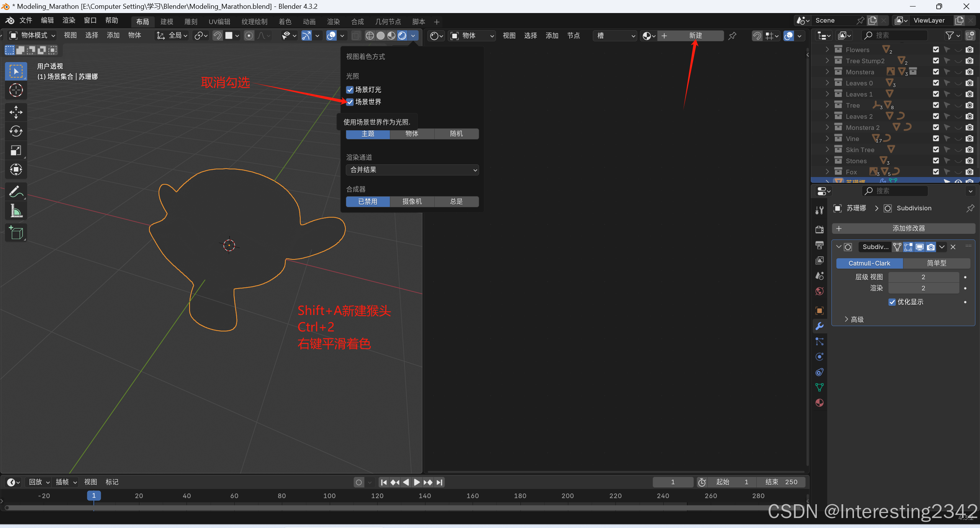
Task: Toggle 优化显示 checkbox in Subdivision modifier
Action: point(892,302)
